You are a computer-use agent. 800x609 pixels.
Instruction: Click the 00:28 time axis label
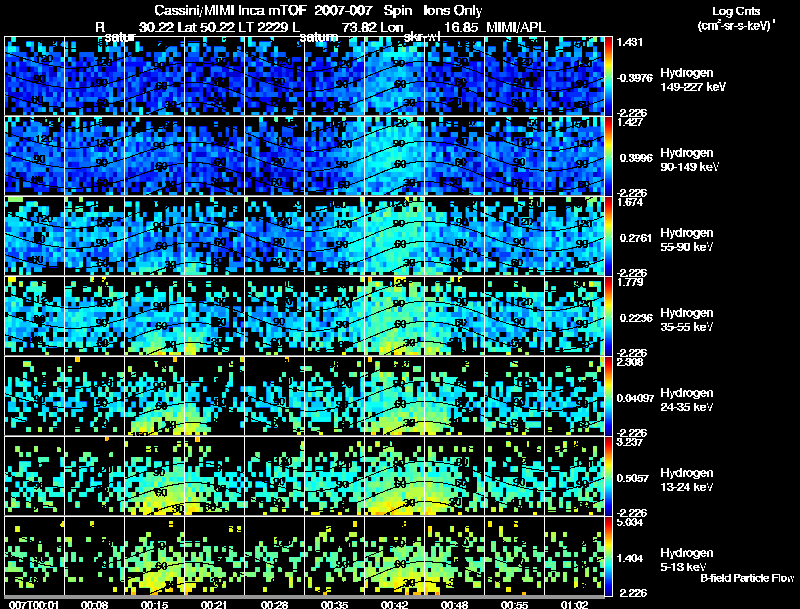pyautogui.click(x=274, y=604)
